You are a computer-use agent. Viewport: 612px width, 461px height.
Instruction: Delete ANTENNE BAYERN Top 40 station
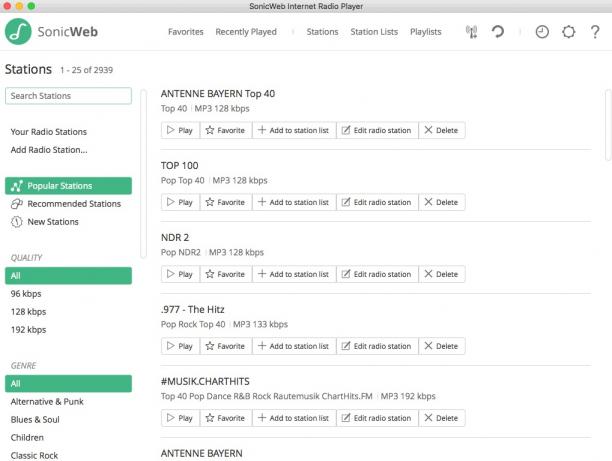[442, 130]
